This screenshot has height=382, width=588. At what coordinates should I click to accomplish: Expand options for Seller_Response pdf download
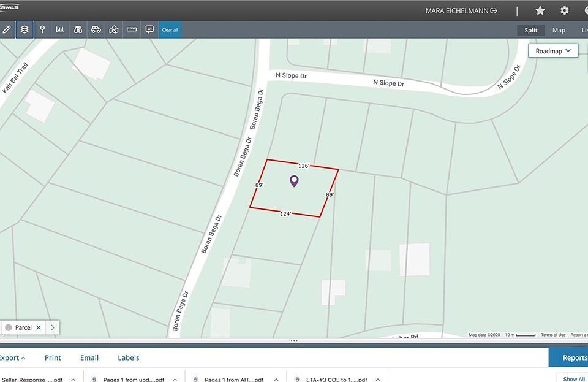73,380
